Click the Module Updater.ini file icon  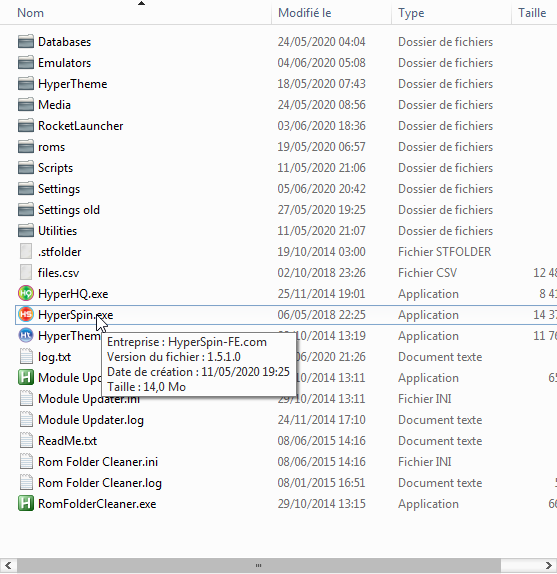(x=26, y=399)
